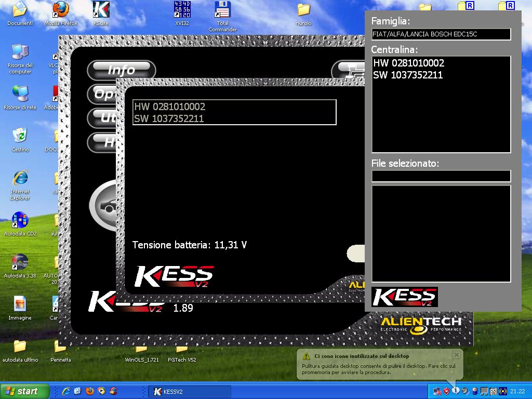
Task: Click the File selezionato input field
Action: pyautogui.click(x=441, y=176)
